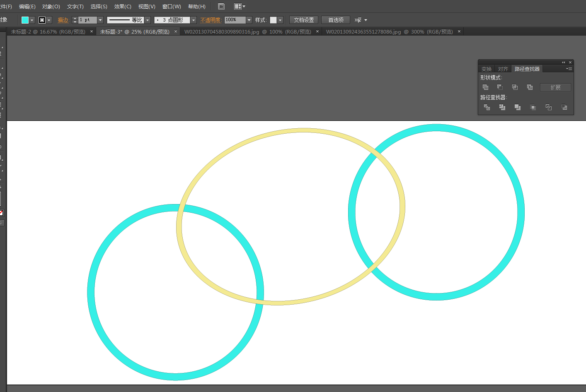Switch to tab W020130704580309890316.jpg
Screen dimensions: 586x392
point(248,32)
